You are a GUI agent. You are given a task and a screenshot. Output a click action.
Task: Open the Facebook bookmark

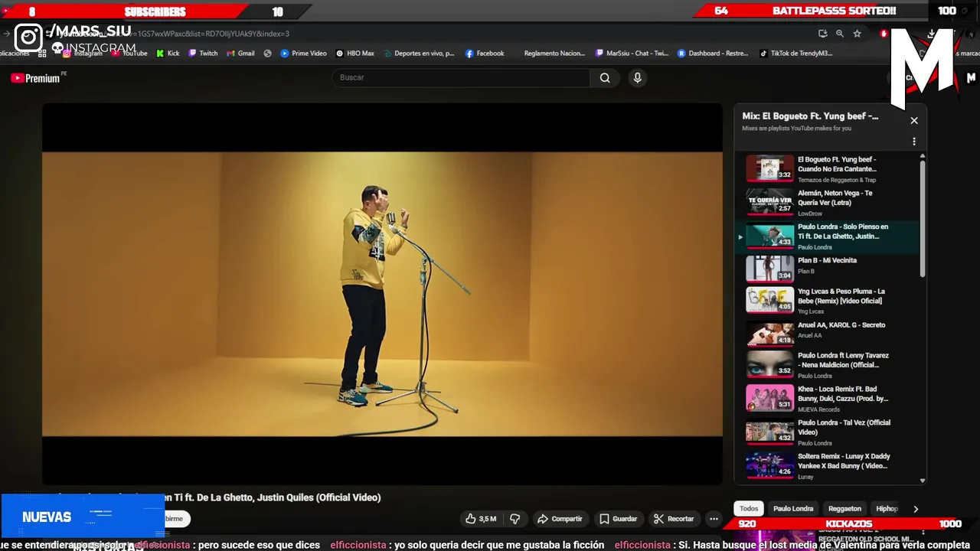[485, 54]
